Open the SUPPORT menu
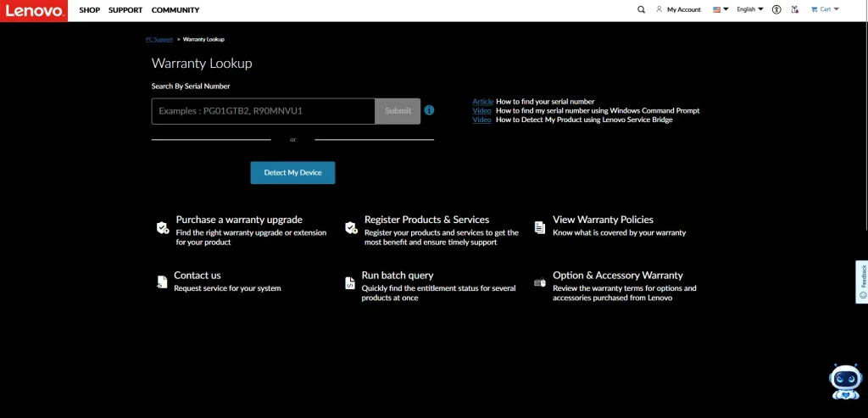 (x=125, y=10)
